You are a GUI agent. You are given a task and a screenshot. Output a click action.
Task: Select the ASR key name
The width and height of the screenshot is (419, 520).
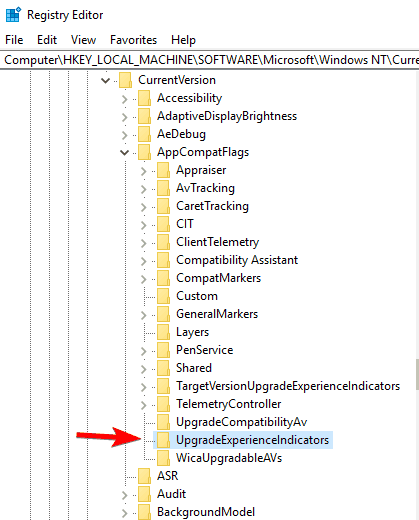(x=167, y=476)
